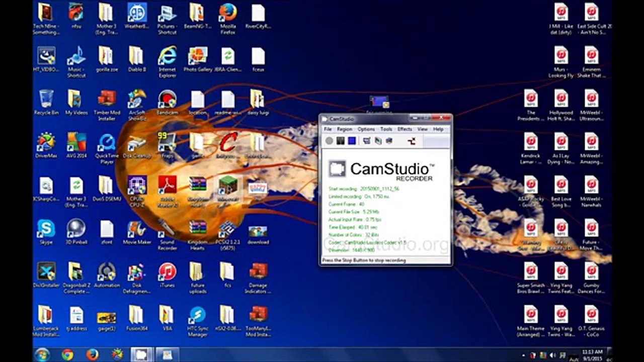644x362 pixels.
Task: Open the View menu in CamStudio
Action: point(423,129)
